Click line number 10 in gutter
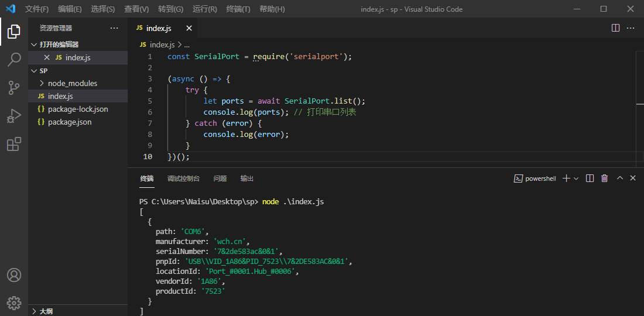 click(x=148, y=157)
